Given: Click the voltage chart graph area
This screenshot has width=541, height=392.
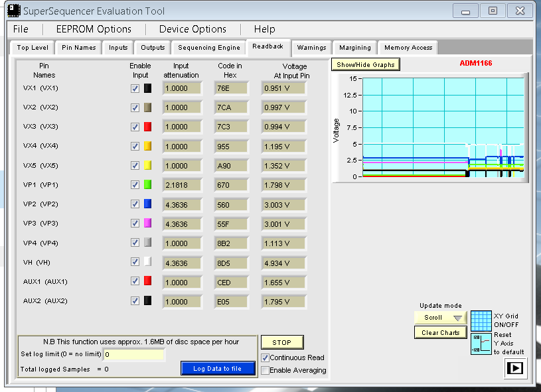Looking at the screenshot, I should (x=443, y=127).
